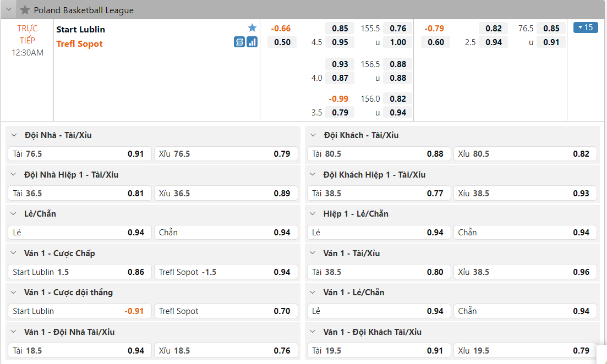Viewport: 607px width, 364px height.
Task: Pick Xỉu 36.5 in Đội Nhà Hiệp 1
Action: 226,194
